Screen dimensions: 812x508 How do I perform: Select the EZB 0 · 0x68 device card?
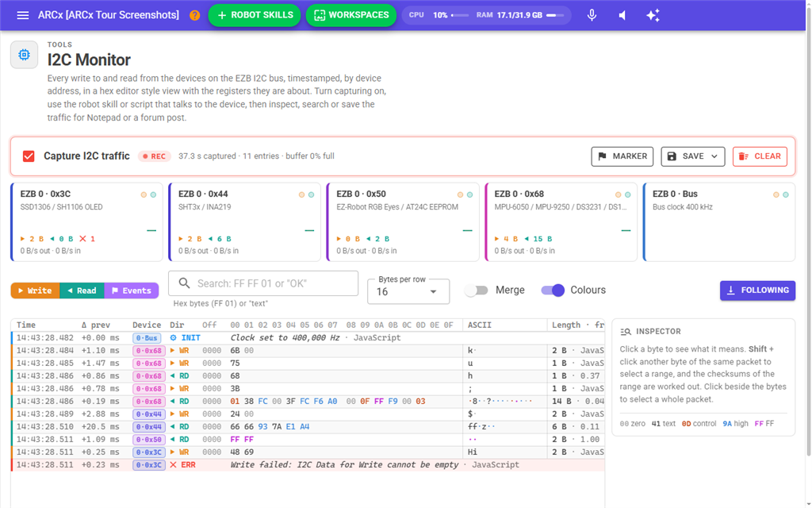561,222
